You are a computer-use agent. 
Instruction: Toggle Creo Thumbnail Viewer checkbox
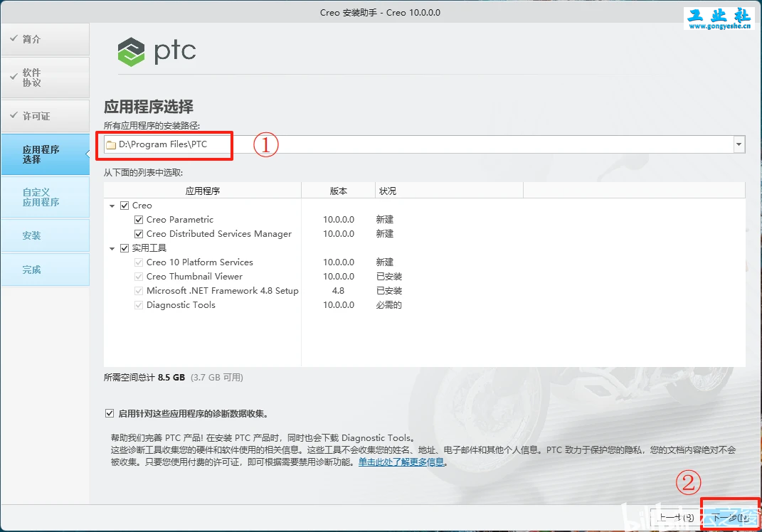click(139, 277)
